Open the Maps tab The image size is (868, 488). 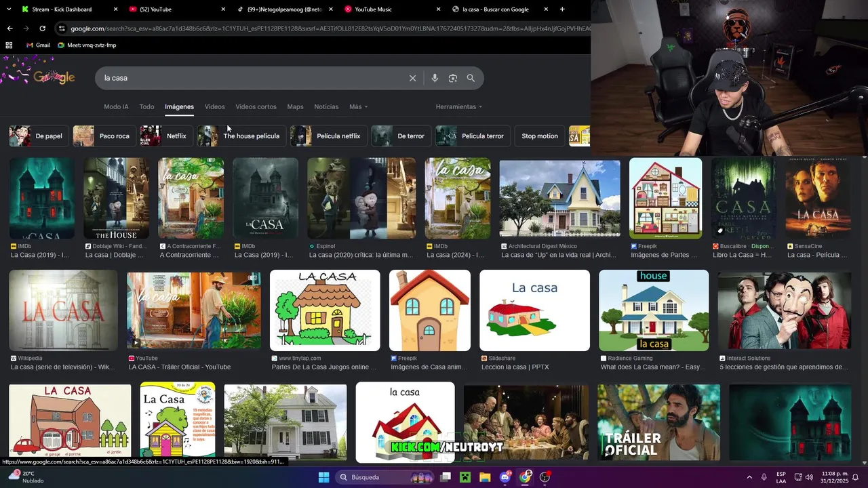295,106
